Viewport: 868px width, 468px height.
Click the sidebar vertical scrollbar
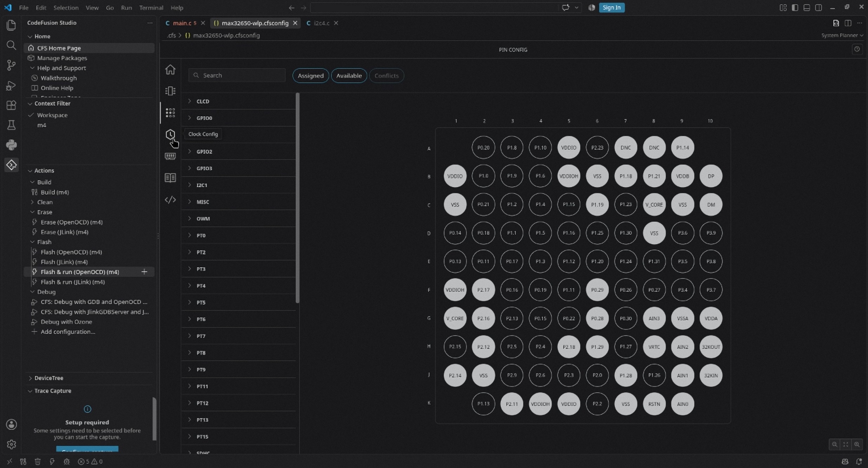point(154,418)
